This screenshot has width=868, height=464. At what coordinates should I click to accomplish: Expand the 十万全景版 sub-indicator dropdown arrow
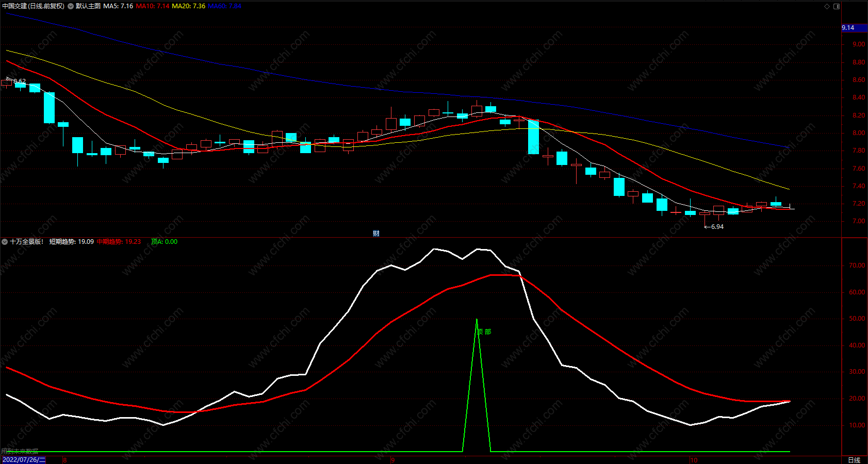5,242
